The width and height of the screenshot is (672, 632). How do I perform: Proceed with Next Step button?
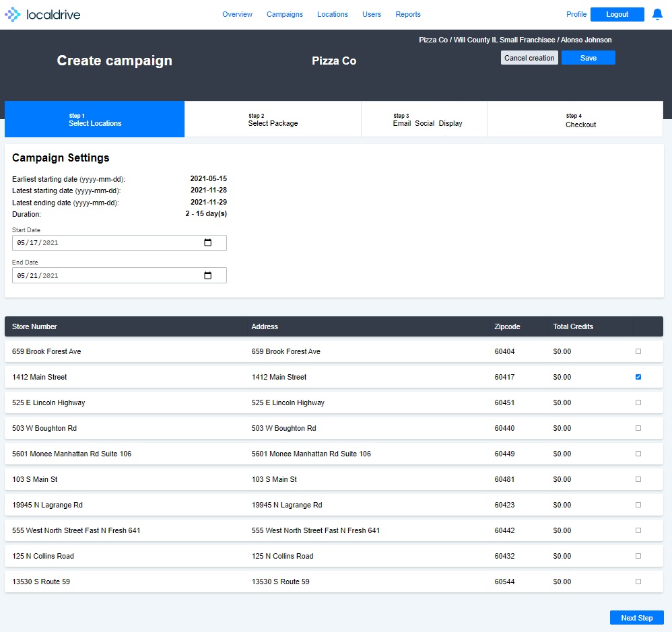(636, 618)
